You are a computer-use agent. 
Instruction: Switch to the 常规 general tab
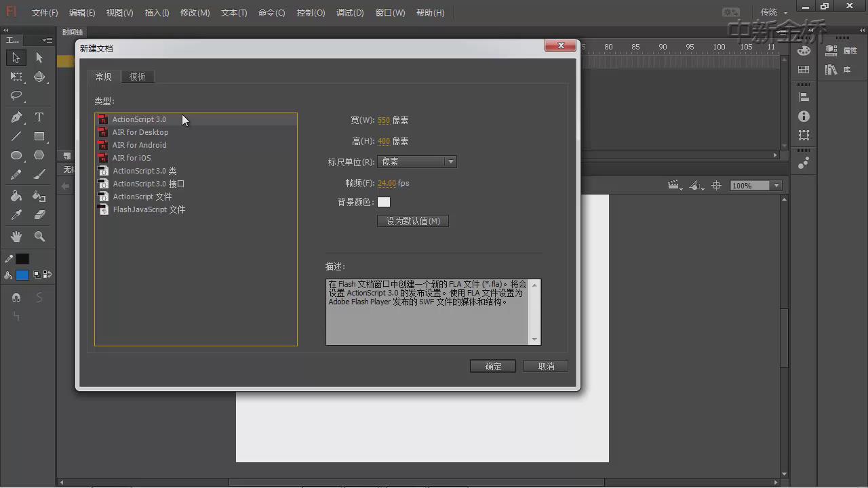[x=104, y=77]
